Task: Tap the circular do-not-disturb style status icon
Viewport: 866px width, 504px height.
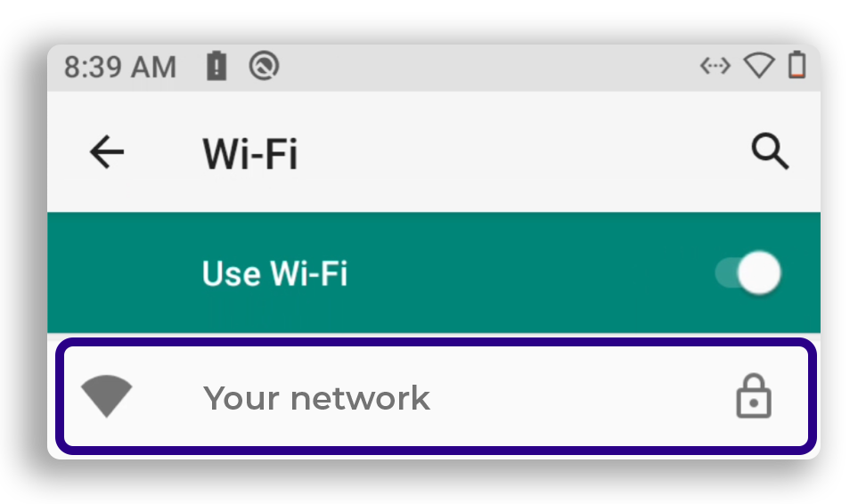Action: 264,66
